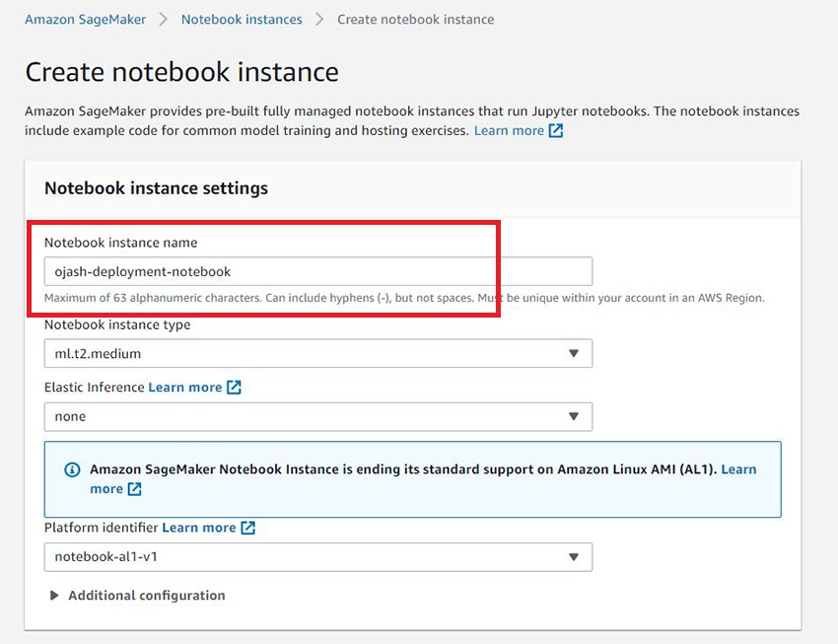Click external link icon after top Learn more
Screen dimensions: 838x644
coord(556,131)
